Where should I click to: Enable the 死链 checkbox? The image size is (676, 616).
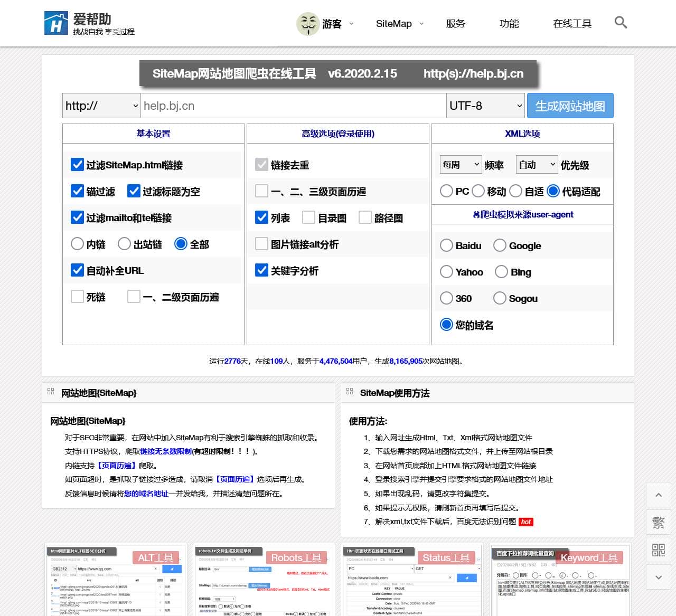click(x=77, y=296)
